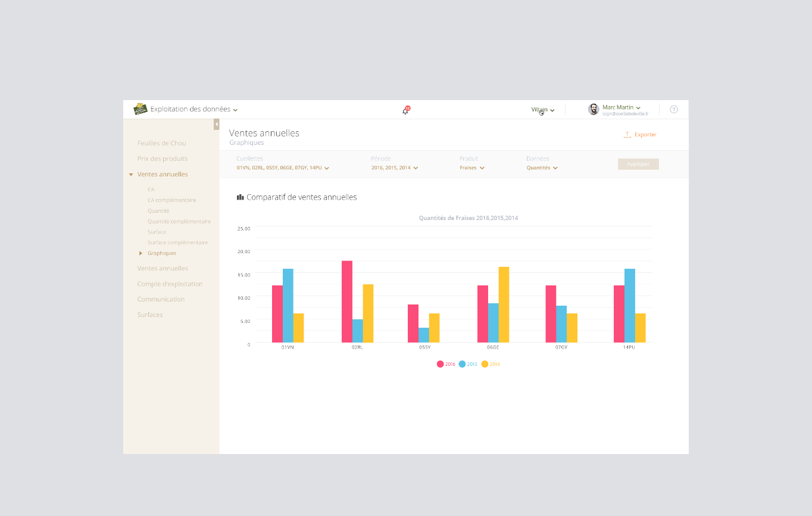Image resolution: width=812 pixels, height=516 pixels.
Task: Click the login email under Marc Martin
Action: click(x=625, y=114)
